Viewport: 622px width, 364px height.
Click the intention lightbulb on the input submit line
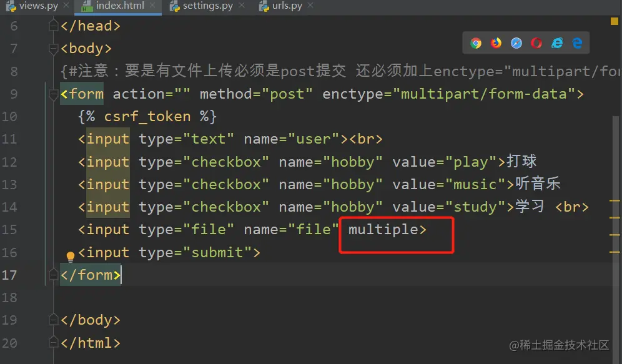click(70, 255)
